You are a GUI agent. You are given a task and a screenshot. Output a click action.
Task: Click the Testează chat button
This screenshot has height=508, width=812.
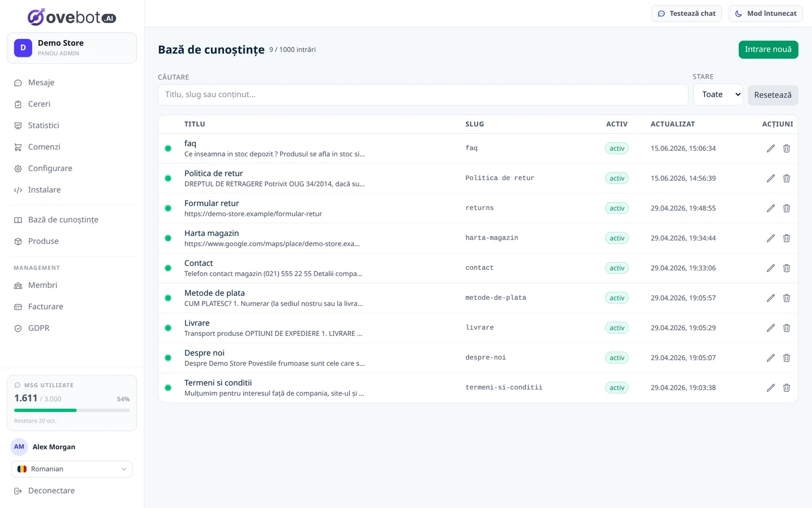686,14
